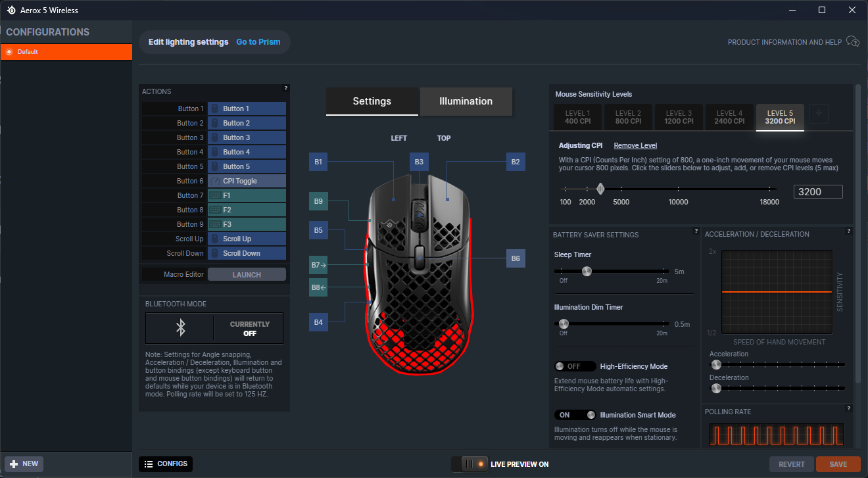This screenshot has height=478, width=868.
Task: Click Product Information and Help link
Action: 784,42
